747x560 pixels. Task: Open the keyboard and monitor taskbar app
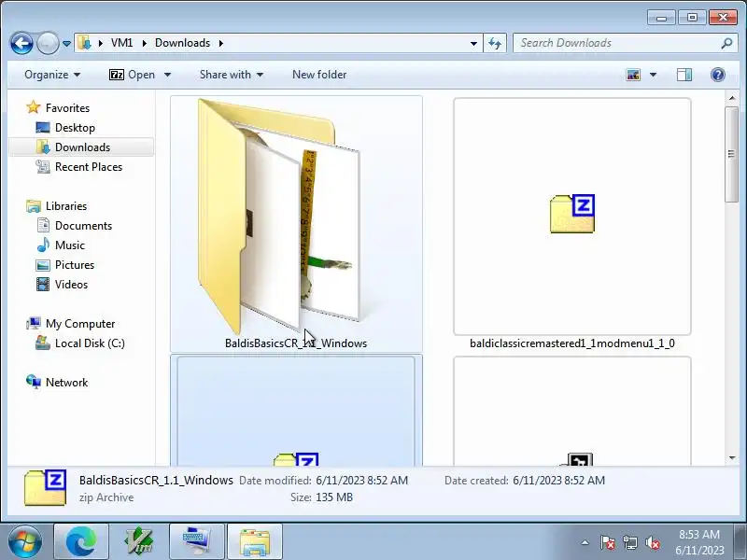(x=197, y=542)
